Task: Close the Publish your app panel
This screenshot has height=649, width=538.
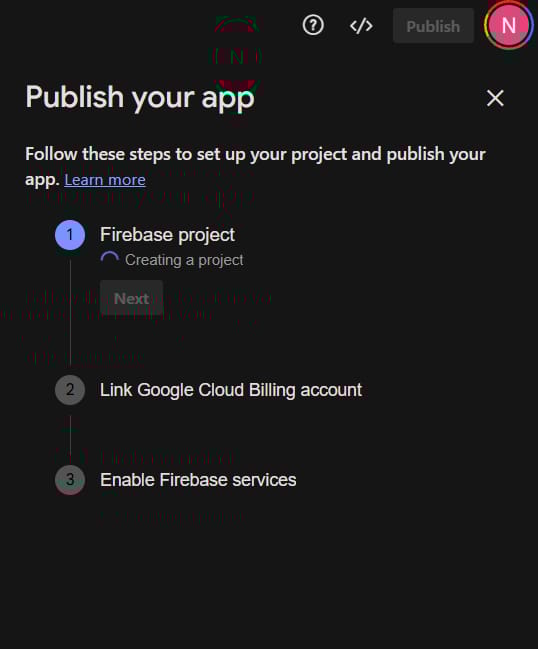Action: 495,99
